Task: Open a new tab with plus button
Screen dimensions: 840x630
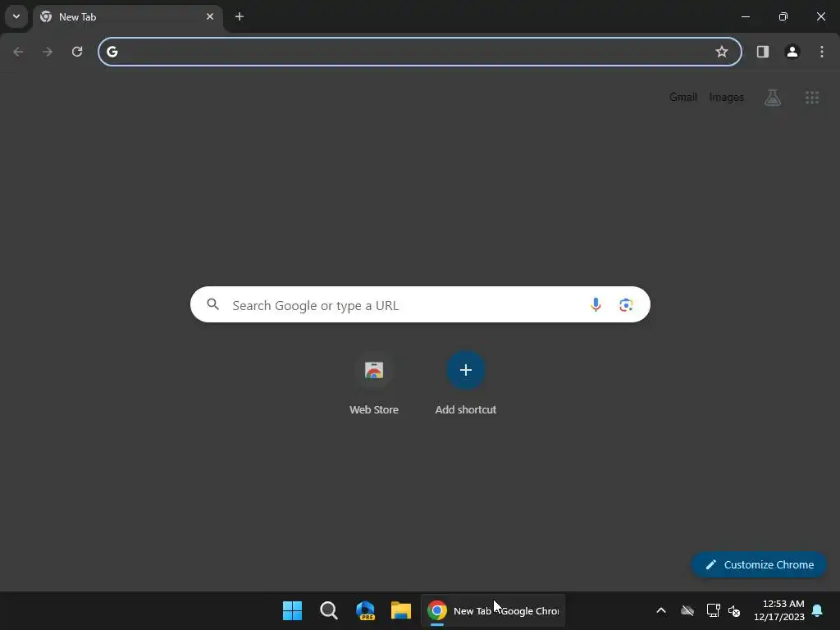Action: (x=240, y=16)
